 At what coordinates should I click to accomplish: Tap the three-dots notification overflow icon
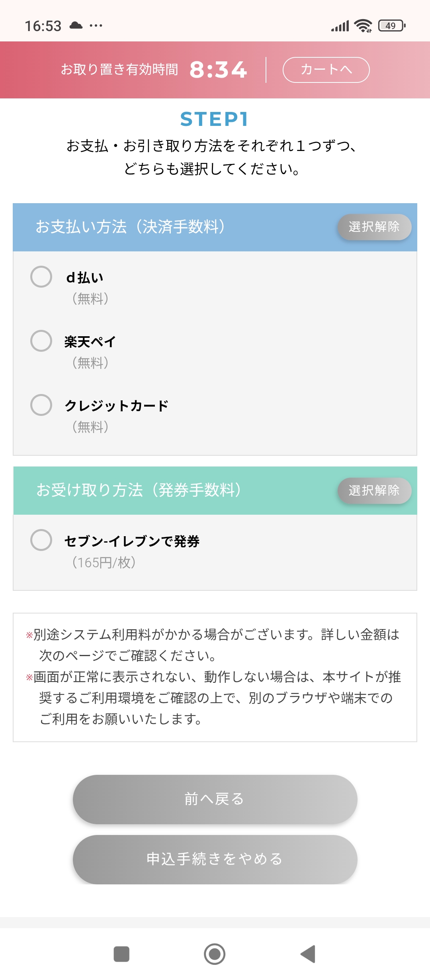96,26
